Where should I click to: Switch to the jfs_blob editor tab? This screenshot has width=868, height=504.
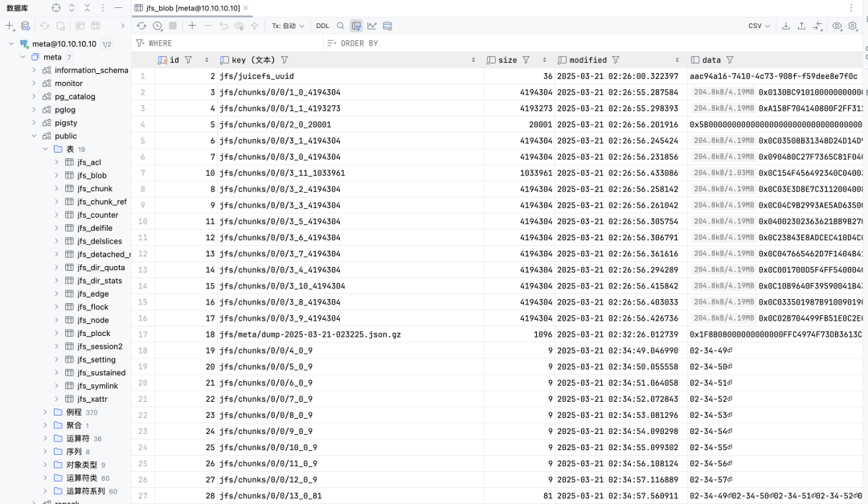pyautogui.click(x=193, y=8)
